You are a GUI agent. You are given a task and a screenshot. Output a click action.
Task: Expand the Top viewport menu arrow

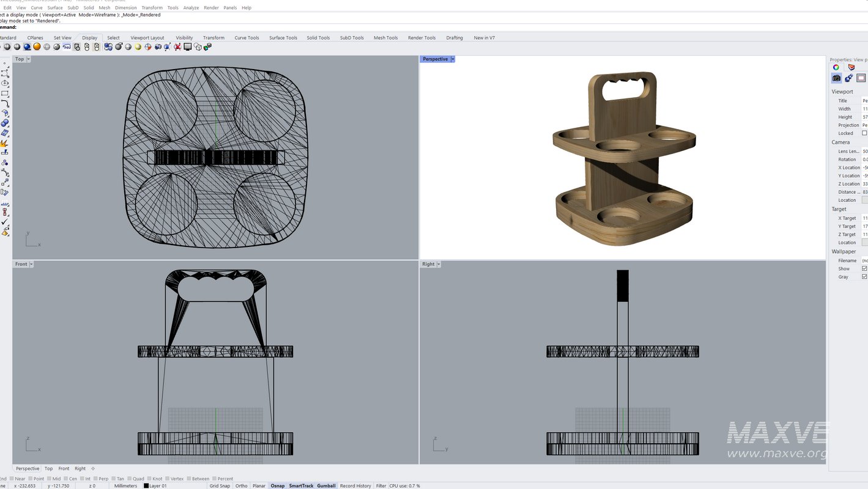[29, 59]
